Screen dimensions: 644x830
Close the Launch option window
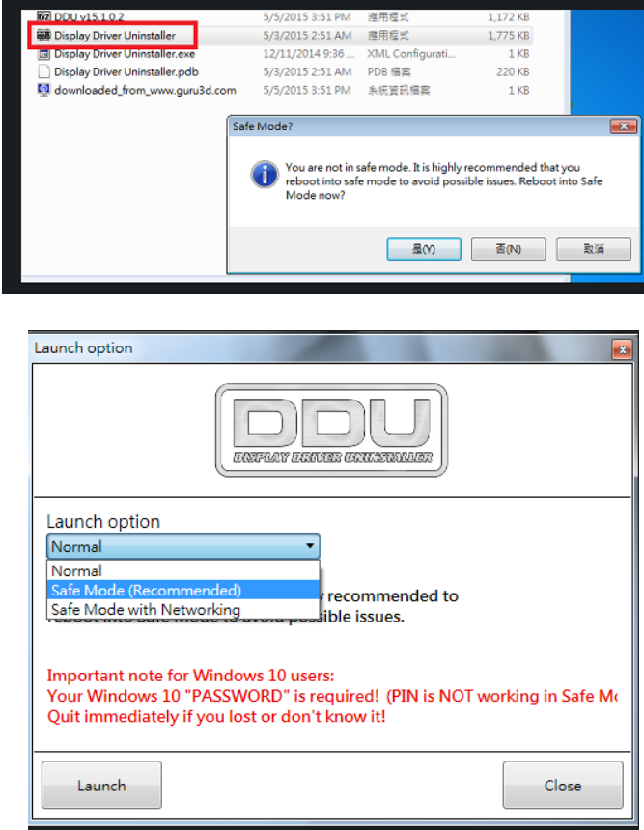[623, 350]
